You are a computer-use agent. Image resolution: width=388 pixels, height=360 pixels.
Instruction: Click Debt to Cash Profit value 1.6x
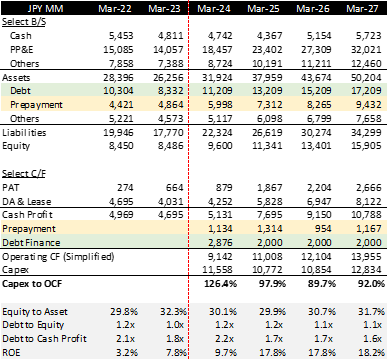coord(373,339)
